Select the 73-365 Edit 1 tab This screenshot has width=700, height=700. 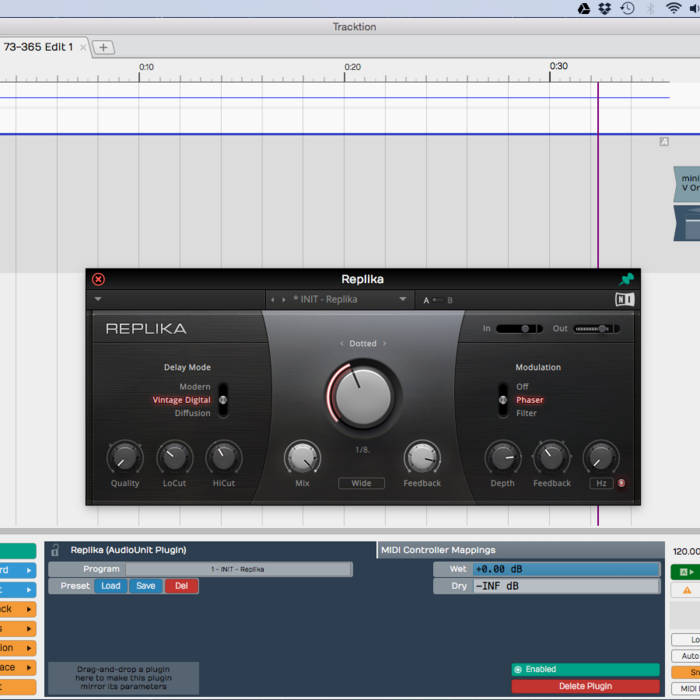click(40, 47)
